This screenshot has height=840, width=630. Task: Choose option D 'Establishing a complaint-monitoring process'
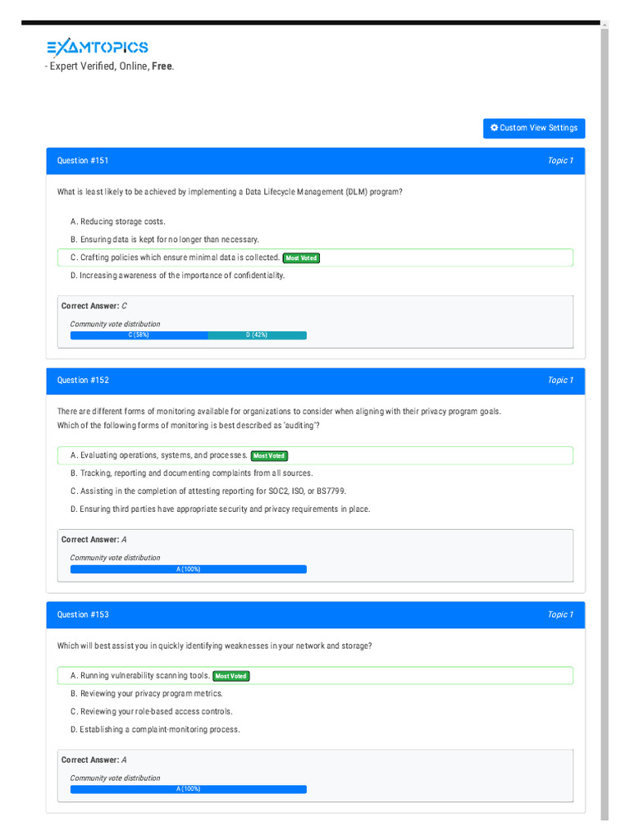coord(155,730)
